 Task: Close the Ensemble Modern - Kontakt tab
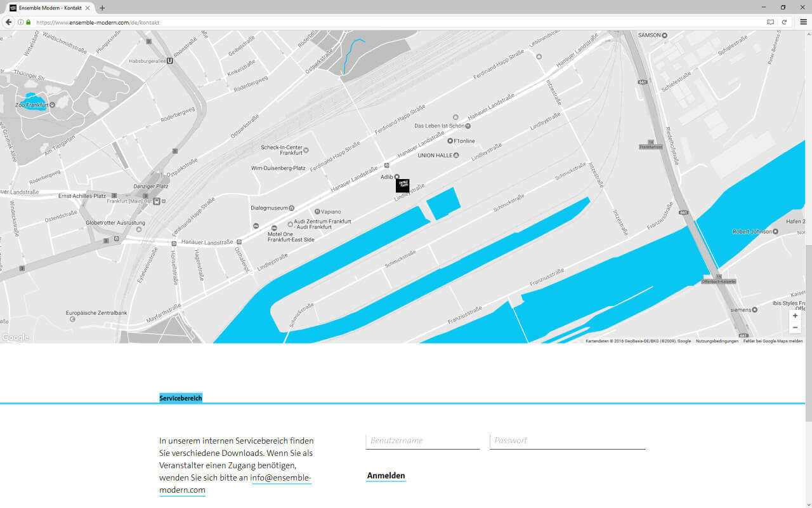[88, 8]
